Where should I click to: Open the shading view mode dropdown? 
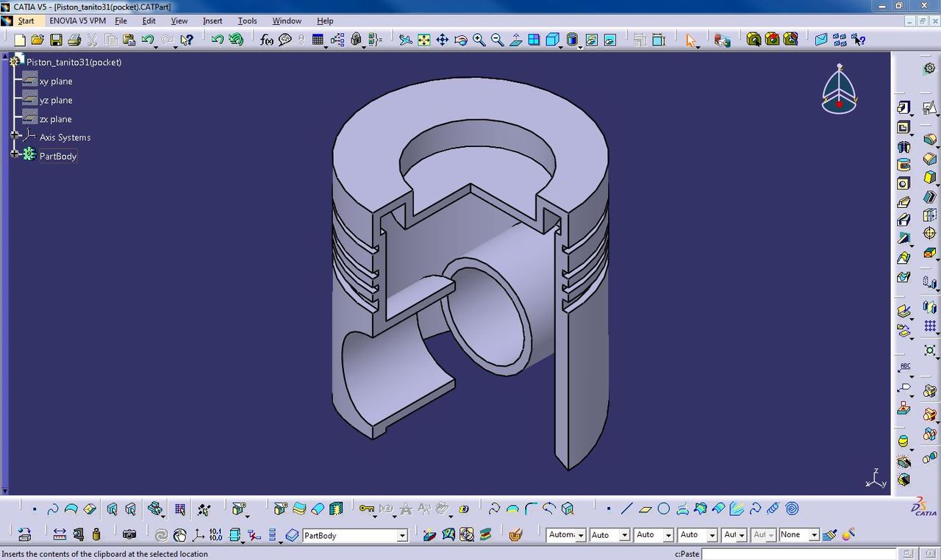[x=580, y=47]
